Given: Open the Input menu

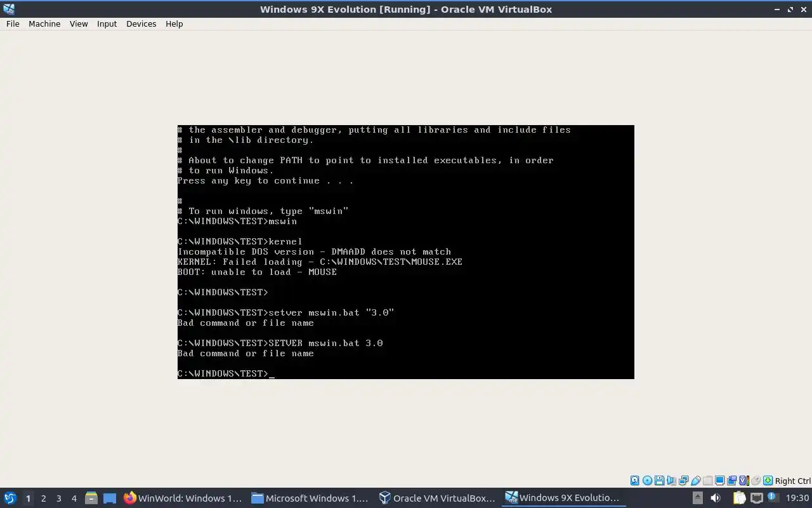Looking at the screenshot, I should pyautogui.click(x=107, y=23).
